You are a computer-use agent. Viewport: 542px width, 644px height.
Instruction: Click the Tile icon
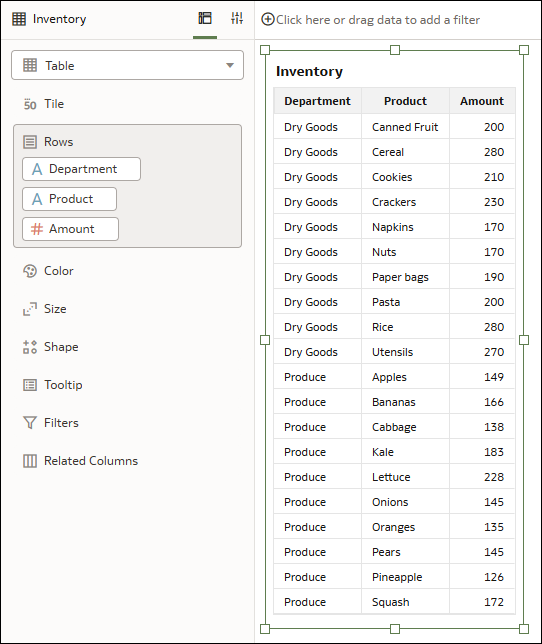pyautogui.click(x=30, y=104)
